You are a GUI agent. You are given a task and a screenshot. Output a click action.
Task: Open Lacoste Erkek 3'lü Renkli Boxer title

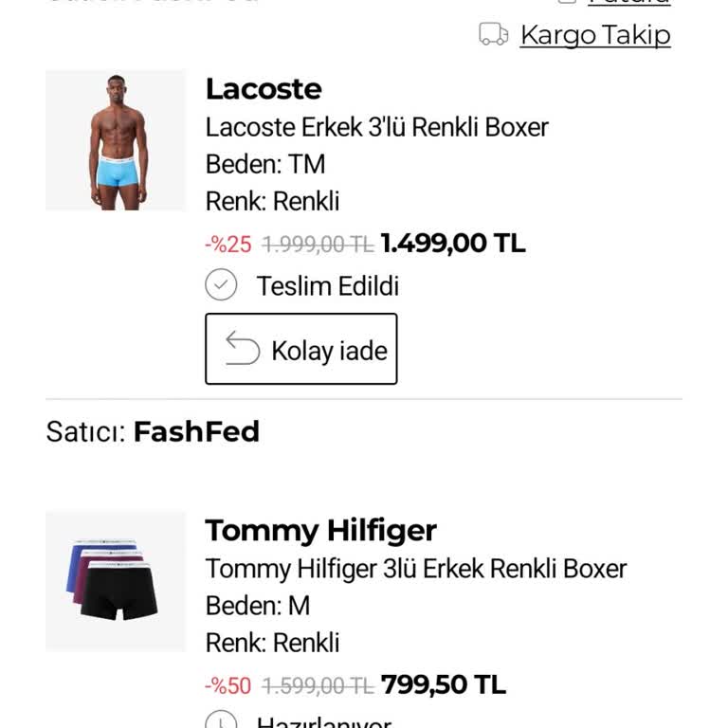(376, 127)
